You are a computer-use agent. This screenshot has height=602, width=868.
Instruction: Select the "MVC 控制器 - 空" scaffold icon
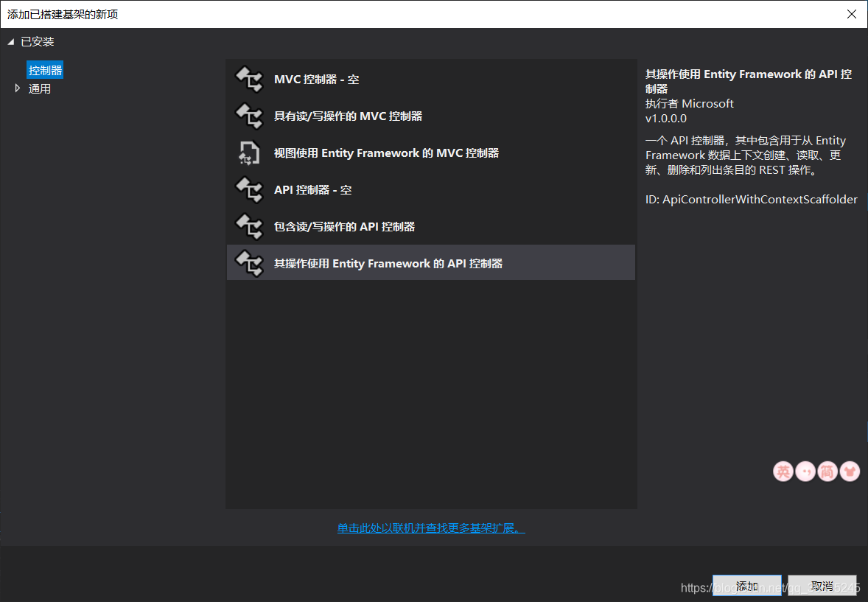click(x=248, y=79)
